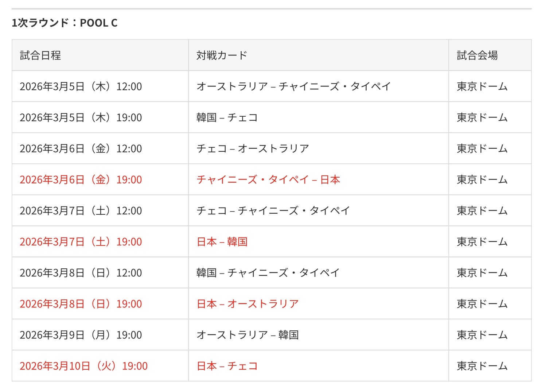Click the red date 2026年3月8日（日）19:00
This screenshot has width=542, height=392.
pyautogui.click(x=81, y=304)
